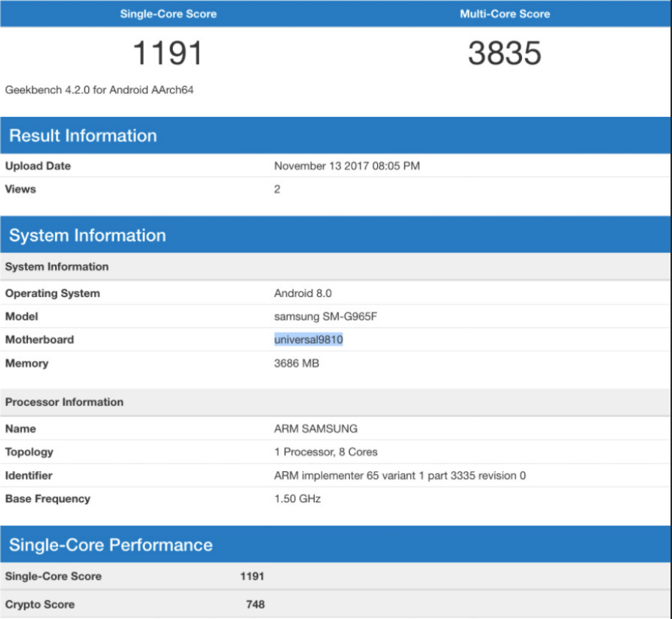
Task: Click the ARM implementer 65 identifier value
Action: tap(399, 476)
